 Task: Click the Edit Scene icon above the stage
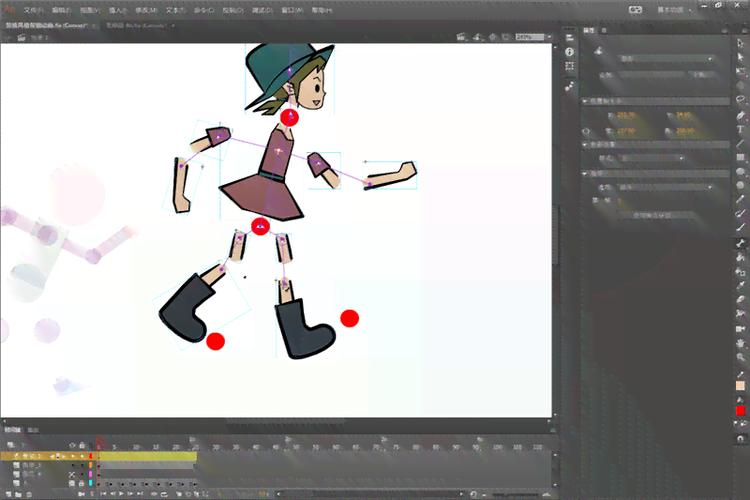[x=461, y=37]
